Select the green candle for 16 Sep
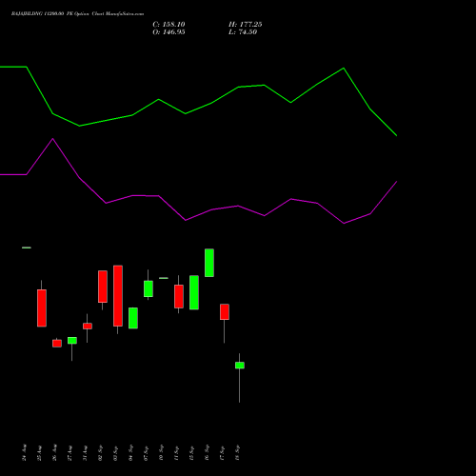Viewport: 476px width, 476px height. coord(209,263)
